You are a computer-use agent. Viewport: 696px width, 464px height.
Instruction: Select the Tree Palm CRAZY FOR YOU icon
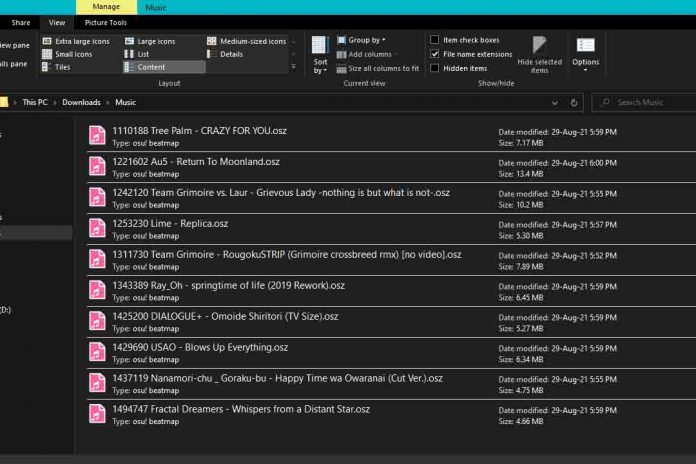pos(97,135)
